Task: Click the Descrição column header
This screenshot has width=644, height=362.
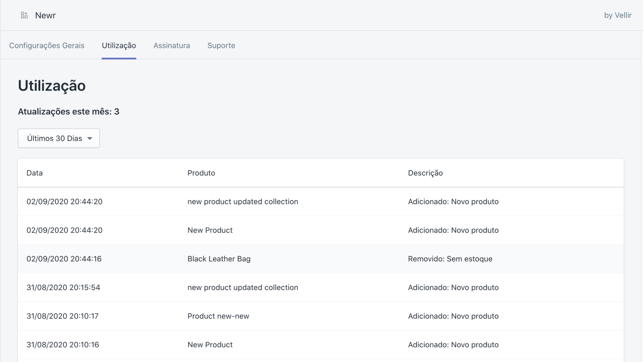Action: [425, 173]
